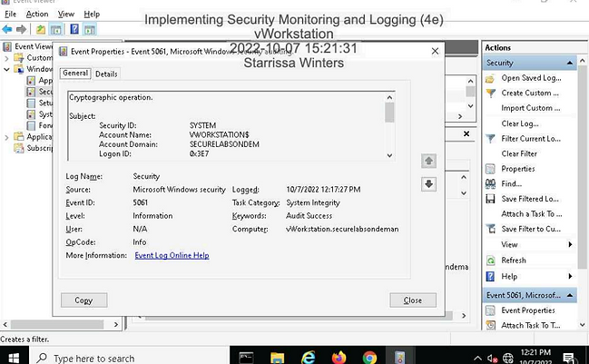Open the Event Log Online Help link
The height and width of the screenshot is (364, 589).
coord(172,255)
